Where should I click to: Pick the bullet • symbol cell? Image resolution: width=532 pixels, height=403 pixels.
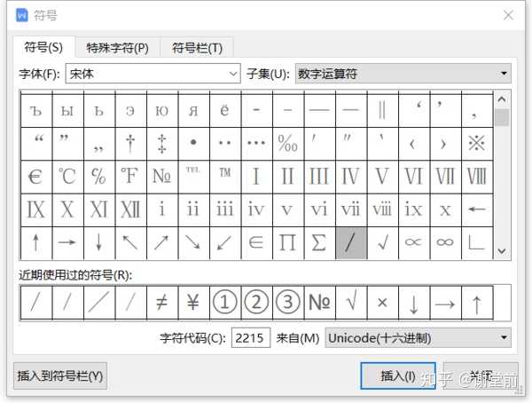click(193, 144)
